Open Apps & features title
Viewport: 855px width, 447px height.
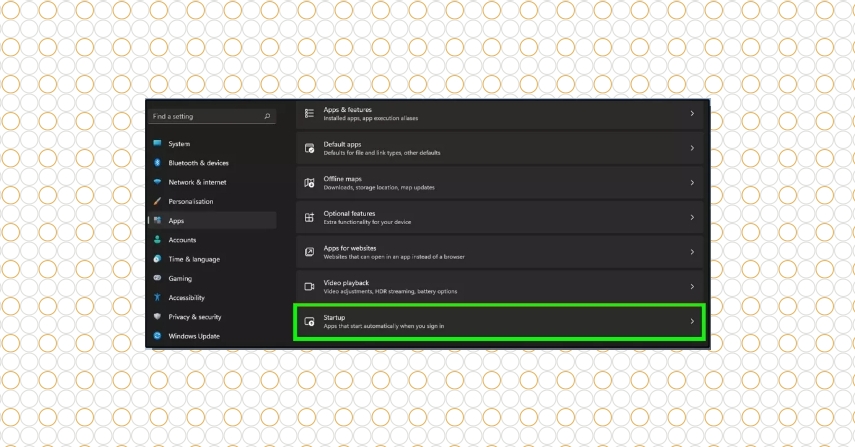347,110
